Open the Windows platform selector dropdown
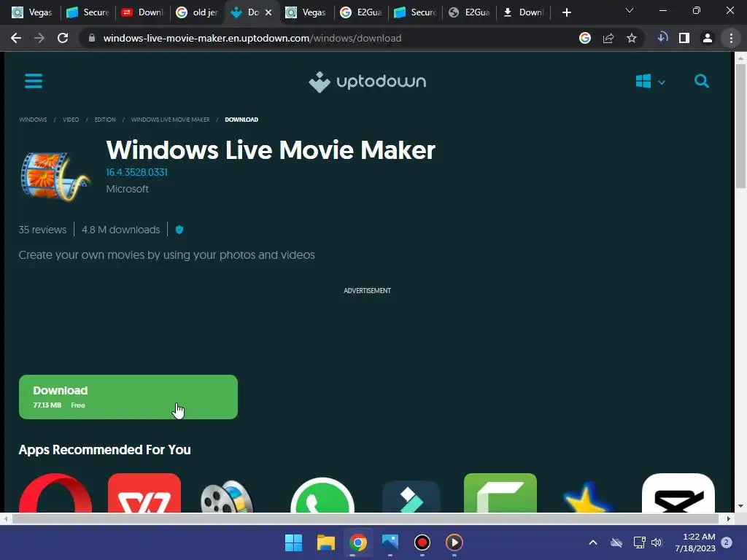 click(x=650, y=82)
